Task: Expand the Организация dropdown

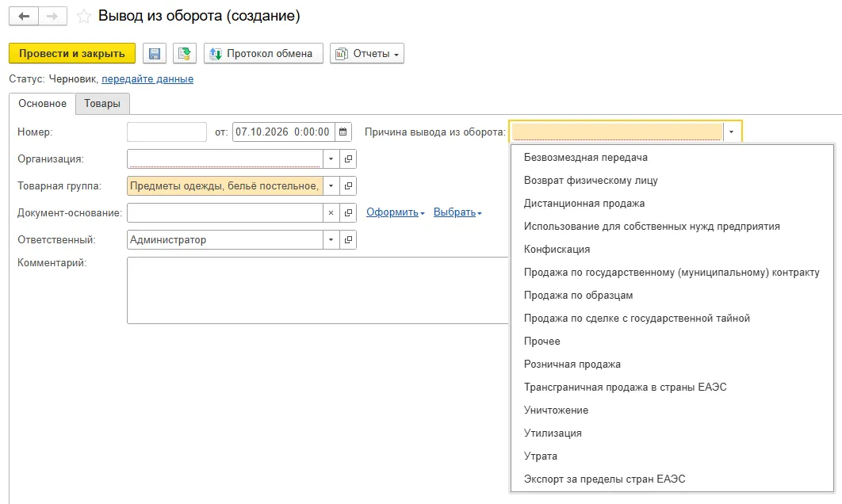Action: coord(331,158)
